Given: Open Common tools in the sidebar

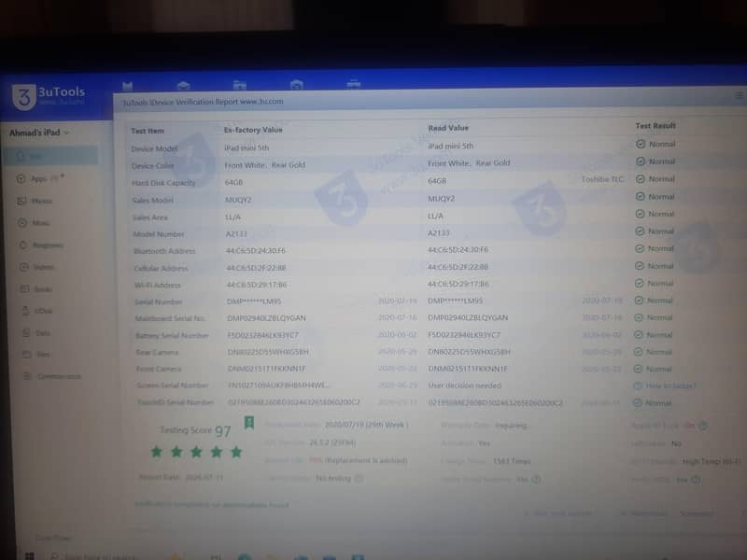Looking at the screenshot, I should click(52, 376).
